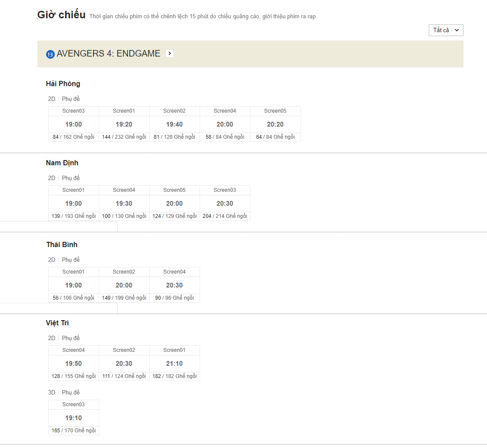This screenshot has height=448, width=487.
Task: Pick Nam Định 20:00 showtime on Screen05
Action: pos(174,204)
